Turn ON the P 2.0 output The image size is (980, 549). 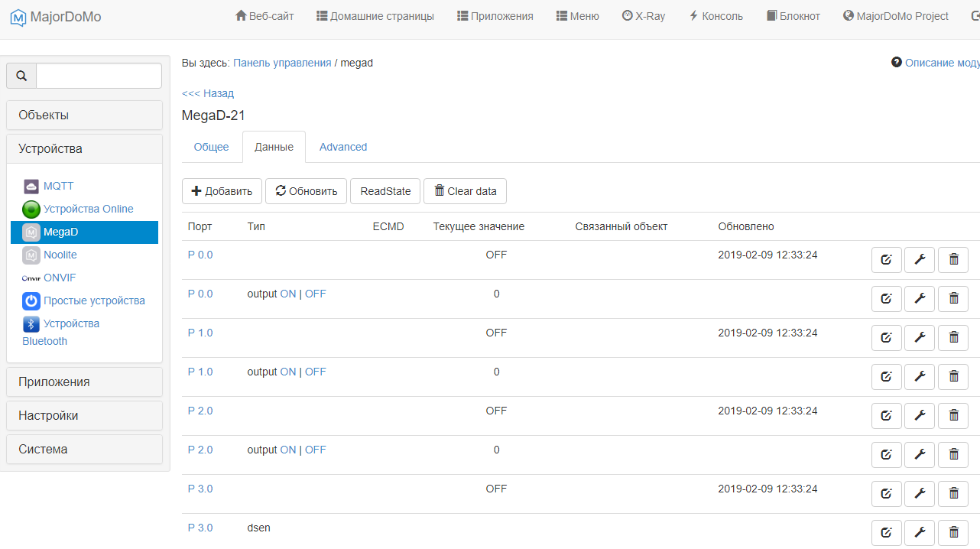pos(288,450)
